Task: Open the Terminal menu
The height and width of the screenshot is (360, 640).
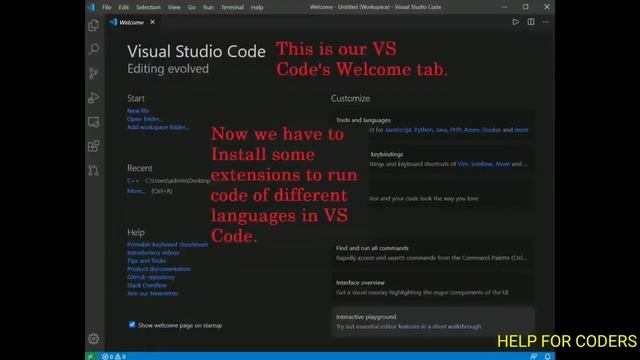Action: click(232, 7)
